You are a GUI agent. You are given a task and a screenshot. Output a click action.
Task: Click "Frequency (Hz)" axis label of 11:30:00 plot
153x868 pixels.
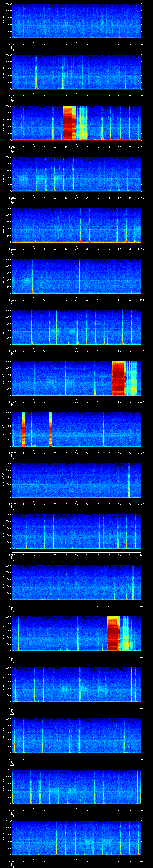(x=3, y=429)
